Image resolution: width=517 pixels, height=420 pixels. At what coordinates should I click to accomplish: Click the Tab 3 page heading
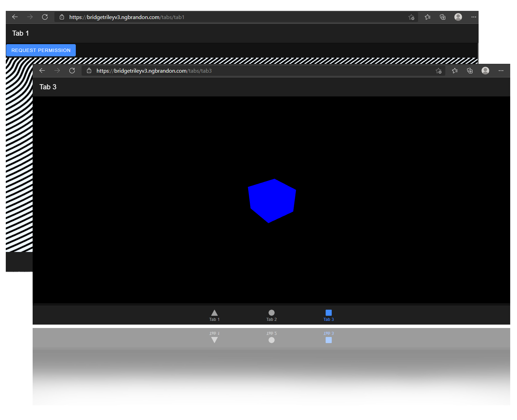coord(48,87)
